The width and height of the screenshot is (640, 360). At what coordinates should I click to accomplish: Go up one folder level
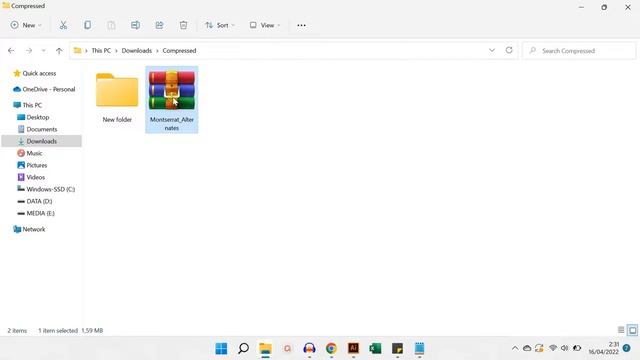click(x=59, y=51)
